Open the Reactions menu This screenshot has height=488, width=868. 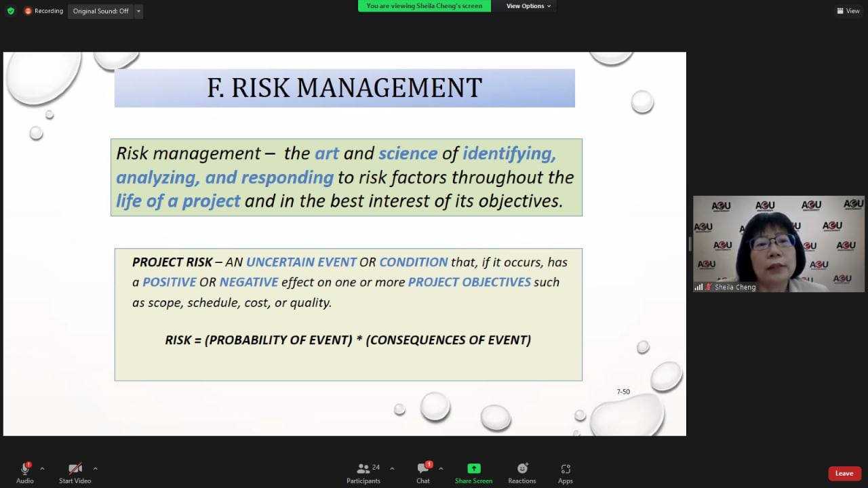click(522, 472)
